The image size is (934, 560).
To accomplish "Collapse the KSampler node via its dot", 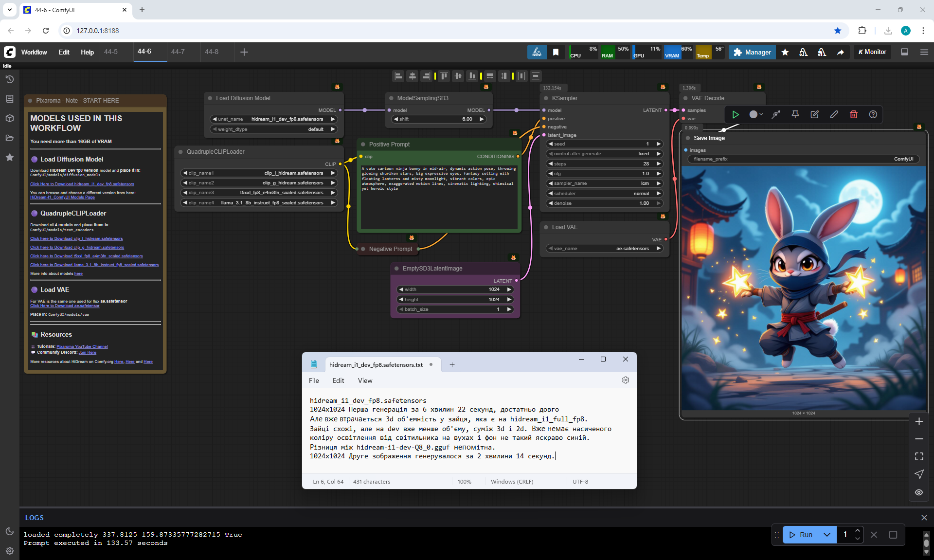I will [546, 98].
